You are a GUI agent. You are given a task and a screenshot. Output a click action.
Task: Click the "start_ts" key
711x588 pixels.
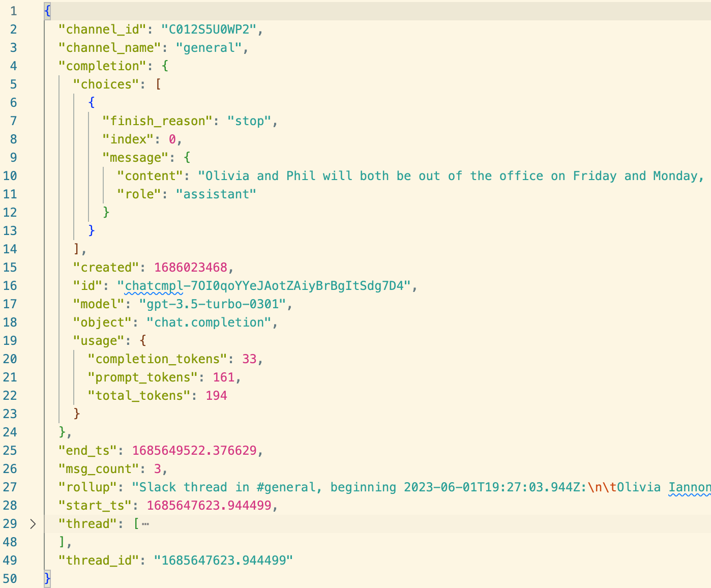(95, 506)
